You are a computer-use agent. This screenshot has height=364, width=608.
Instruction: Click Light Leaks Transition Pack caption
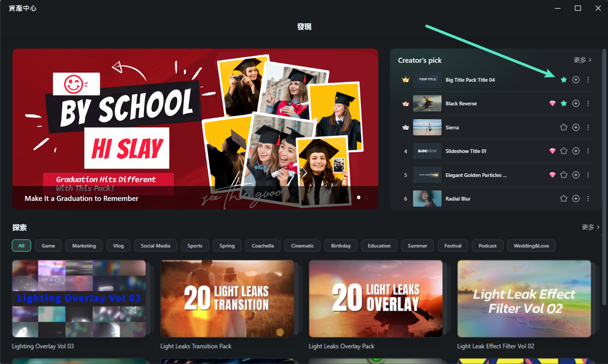coord(196,346)
